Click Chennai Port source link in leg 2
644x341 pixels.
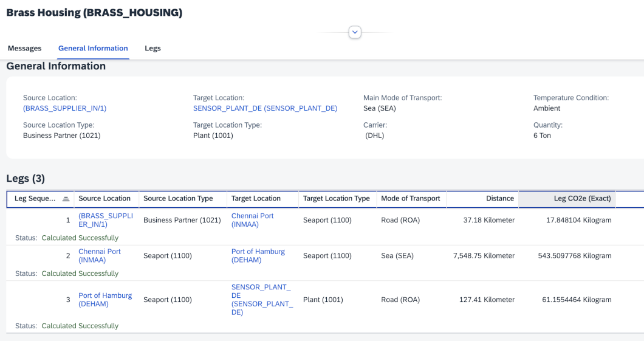click(x=99, y=256)
